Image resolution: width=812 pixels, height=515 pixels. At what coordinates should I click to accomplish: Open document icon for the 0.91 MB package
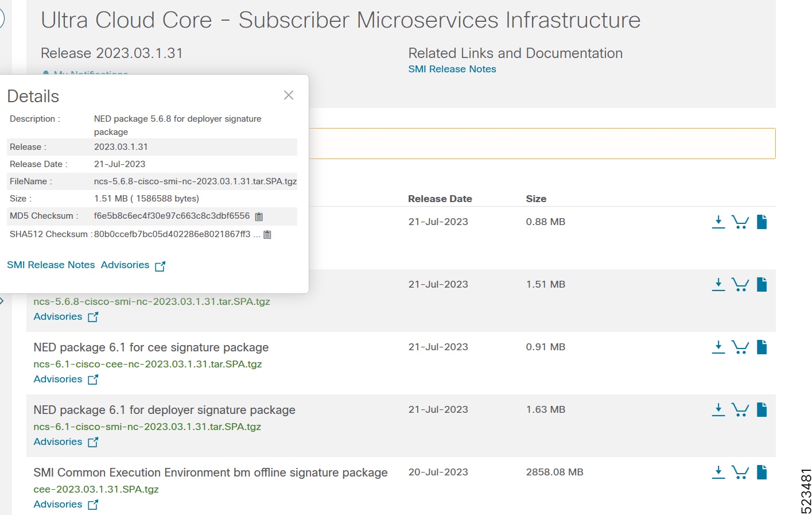(x=762, y=347)
